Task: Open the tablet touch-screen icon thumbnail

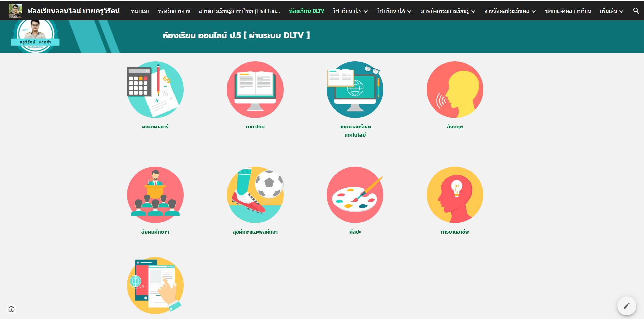Action: 155,286
